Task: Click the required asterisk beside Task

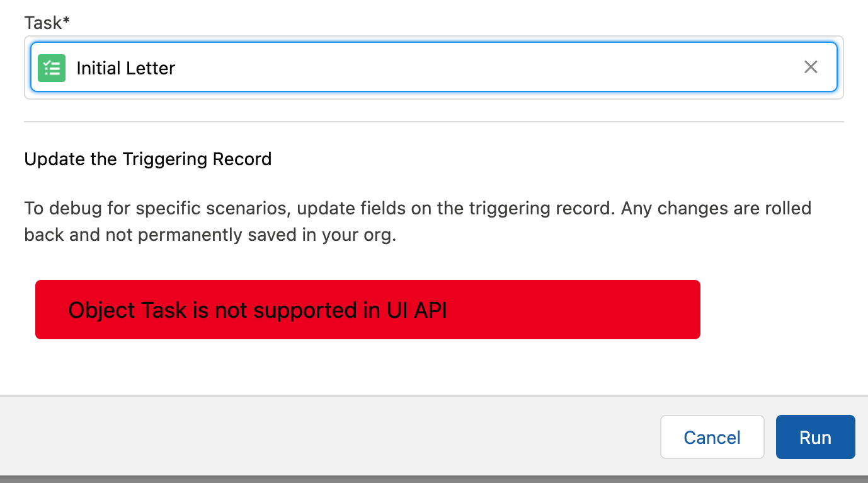Action: pyautogui.click(x=67, y=22)
